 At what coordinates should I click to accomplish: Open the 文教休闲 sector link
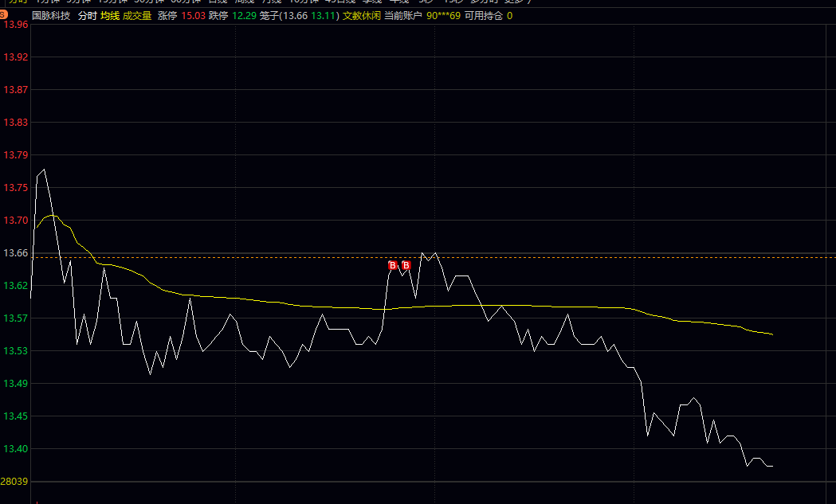click(x=362, y=15)
